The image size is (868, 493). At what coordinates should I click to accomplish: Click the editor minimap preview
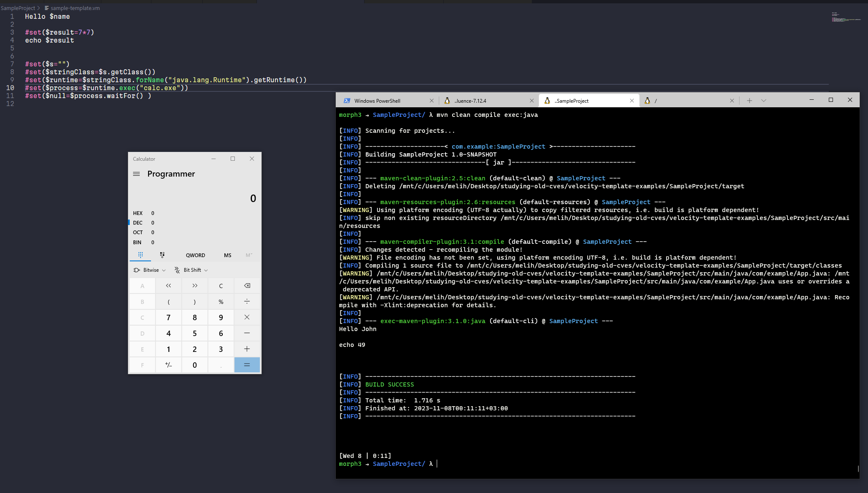pos(847,17)
